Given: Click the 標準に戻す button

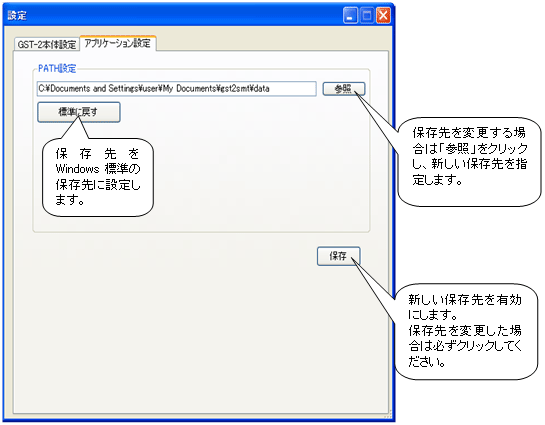Looking at the screenshot, I should click(x=79, y=112).
